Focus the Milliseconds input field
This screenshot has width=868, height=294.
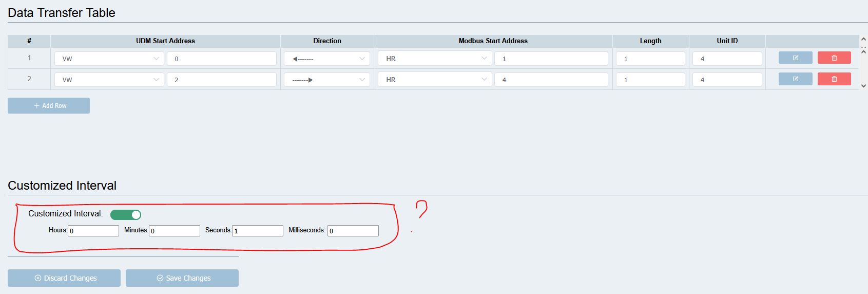(x=353, y=231)
